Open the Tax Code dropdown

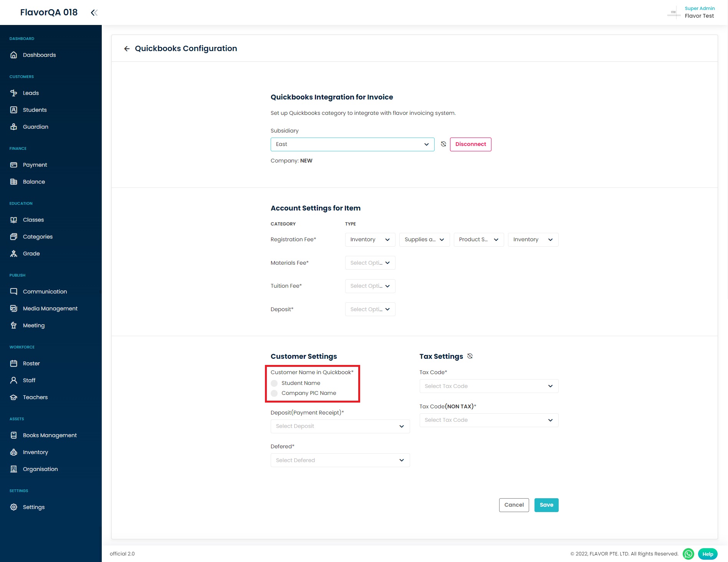[489, 386]
